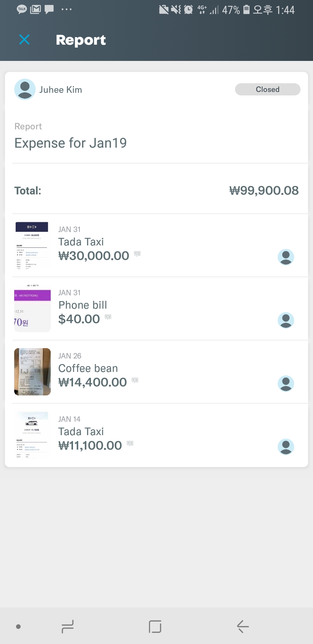Open the Phone bill receipt thumbnail
Viewport: 313px width, 644px height.
click(32, 309)
